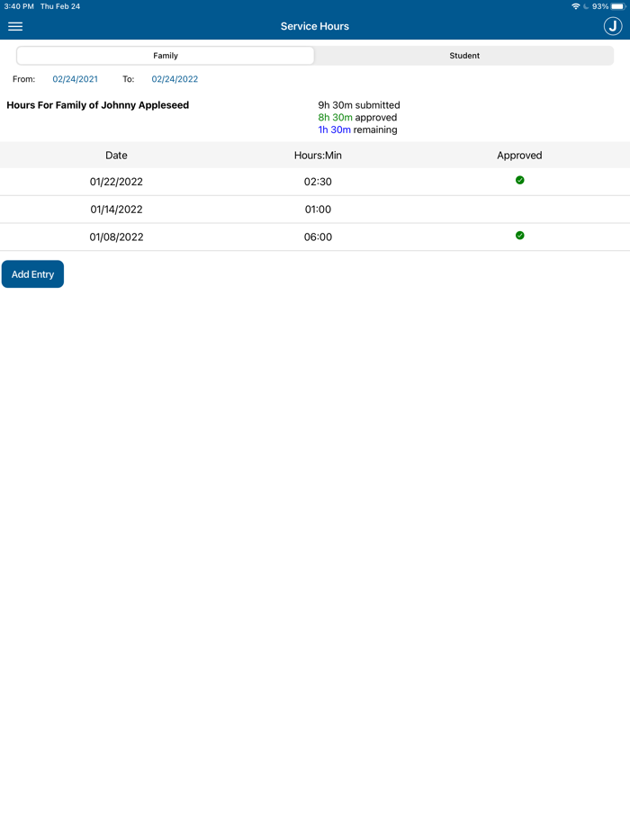The width and height of the screenshot is (630, 840).
Task: Select the Date column header
Action: [116, 156]
